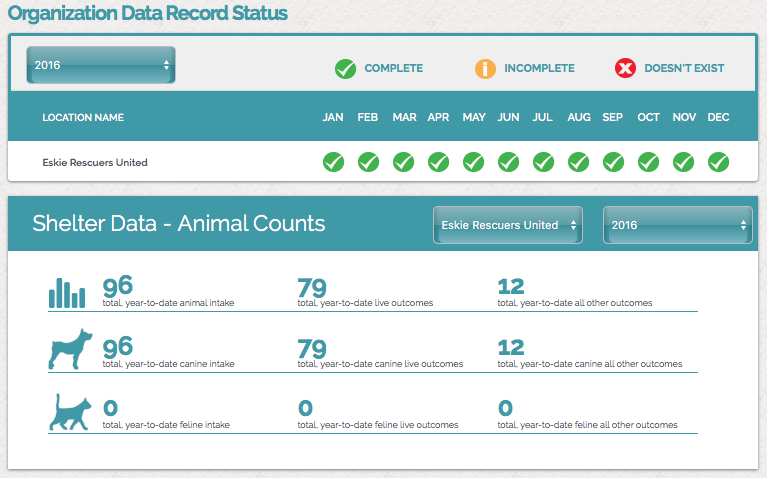Click the MAR complete checkmark for Eskie Rescuers
This screenshot has height=478, width=767.
(404, 162)
